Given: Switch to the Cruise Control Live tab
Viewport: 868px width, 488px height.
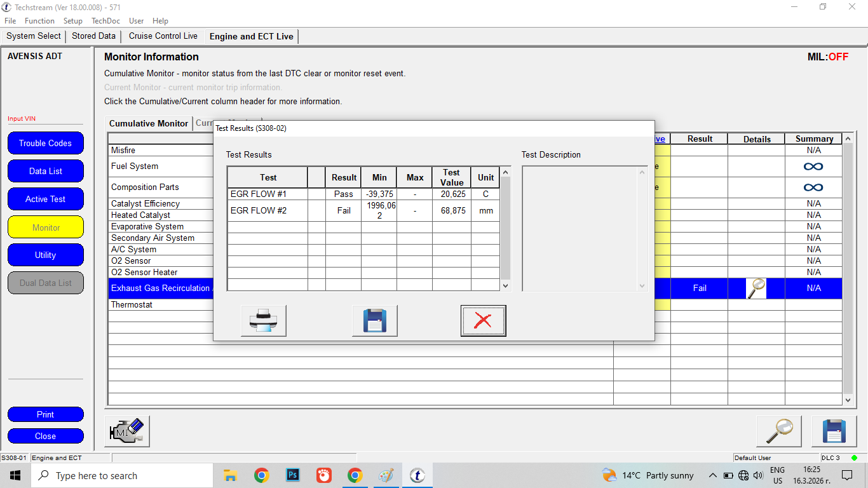Looking at the screenshot, I should [x=163, y=36].
